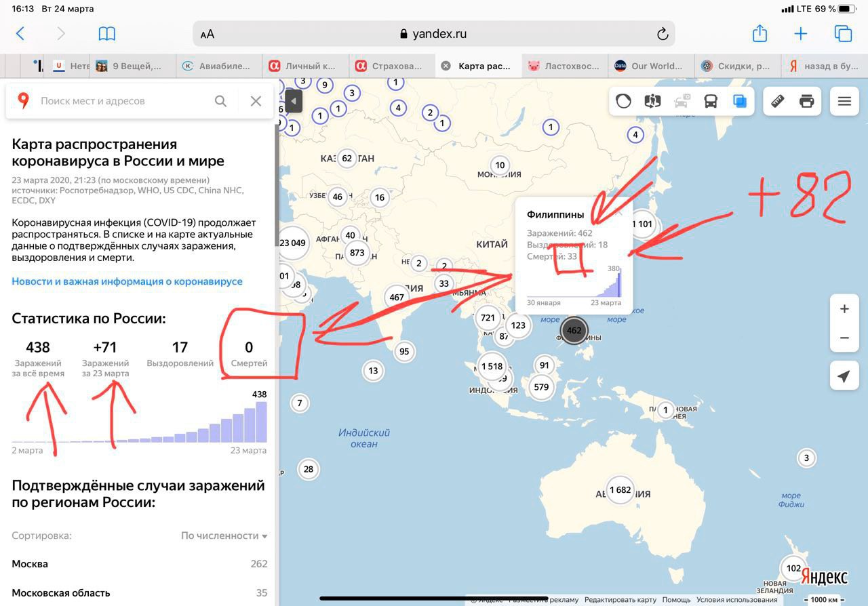This screenshot has width=868, height=606.
Task: Open the Safari share sheet icon
Action: click(x=759, y=33)
